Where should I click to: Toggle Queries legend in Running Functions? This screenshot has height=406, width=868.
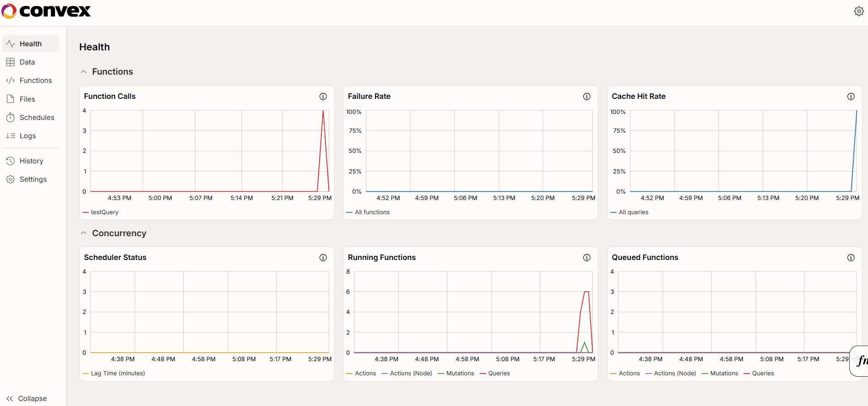coord(495,374)
